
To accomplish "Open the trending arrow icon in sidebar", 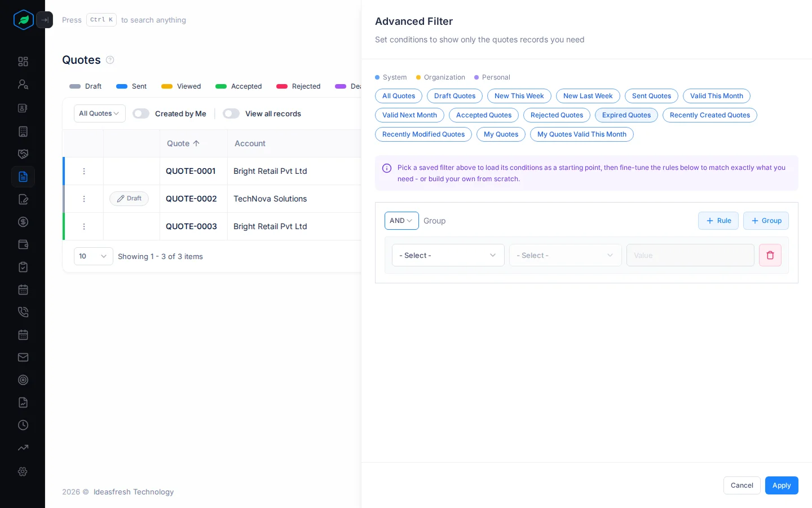I will (23, 448).
